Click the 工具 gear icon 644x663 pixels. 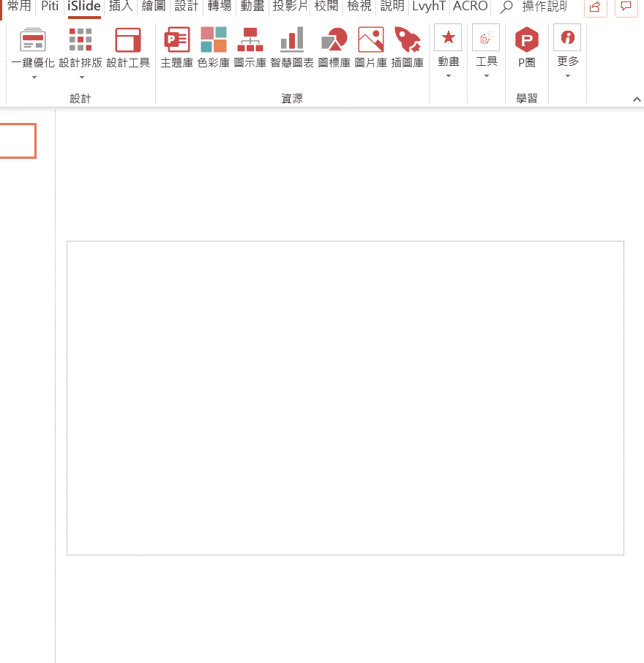tap(486, 37)
